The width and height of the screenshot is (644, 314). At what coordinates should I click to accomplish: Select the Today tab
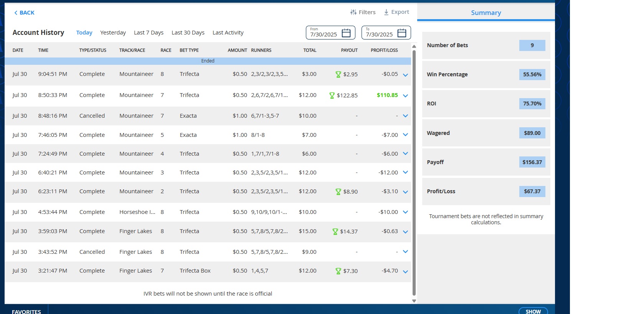point(84,33)
